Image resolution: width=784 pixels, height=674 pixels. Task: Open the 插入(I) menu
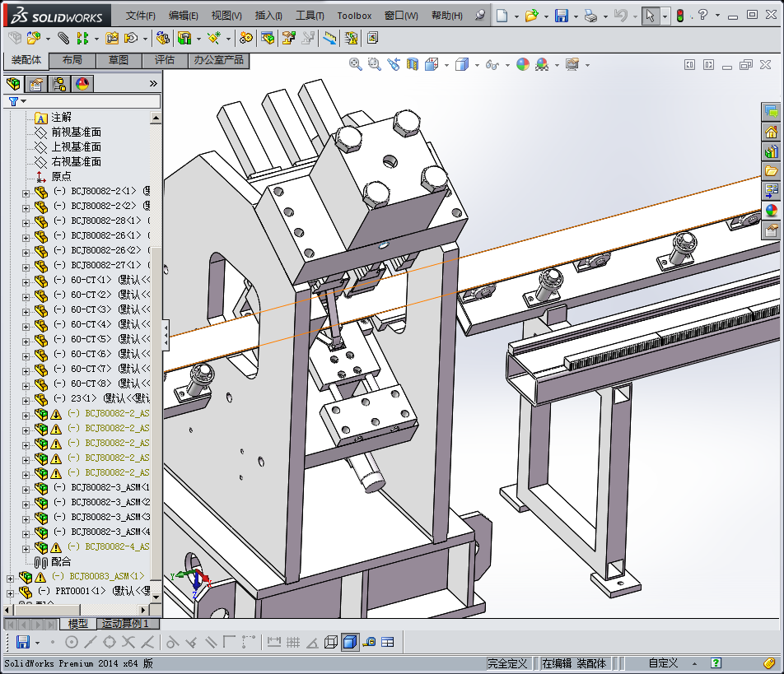(268, 16)
